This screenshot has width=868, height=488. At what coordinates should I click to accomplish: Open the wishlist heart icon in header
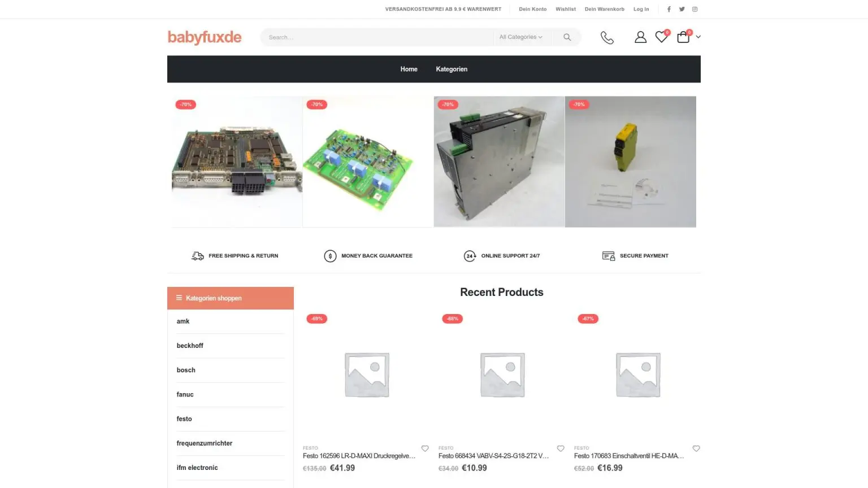(x=661, y=37)
